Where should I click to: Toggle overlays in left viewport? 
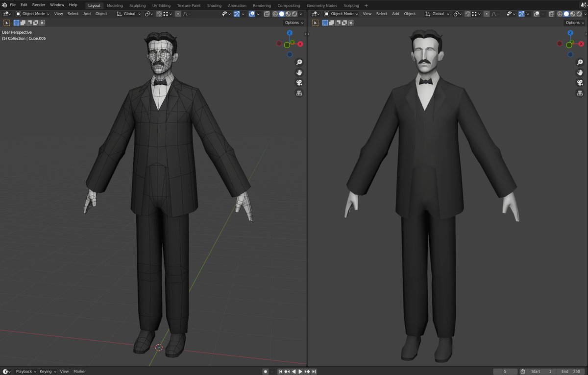[251, 14]
